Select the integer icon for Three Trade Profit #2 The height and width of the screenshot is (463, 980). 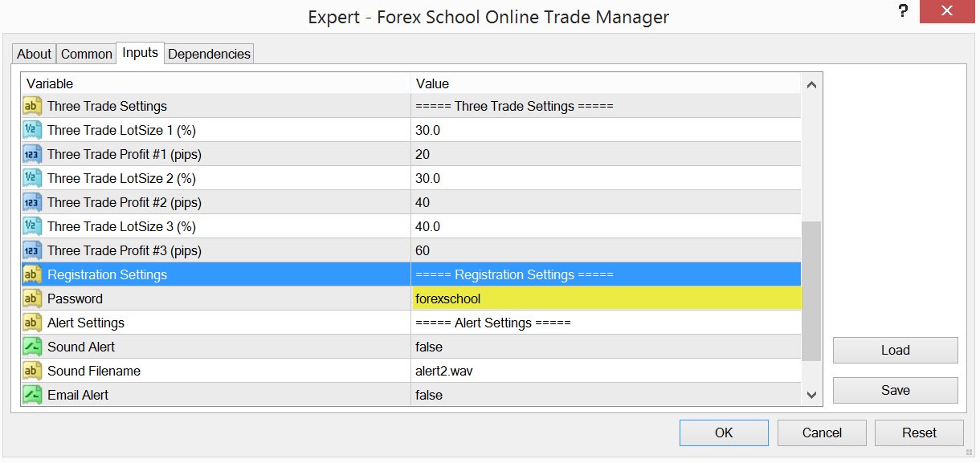(32, 202)
